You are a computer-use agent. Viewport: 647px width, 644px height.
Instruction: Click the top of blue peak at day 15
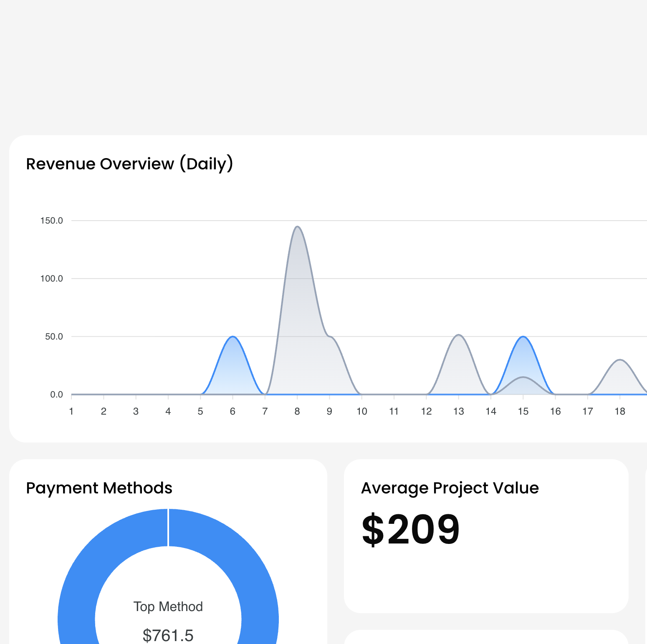click(x=523, y=337)
